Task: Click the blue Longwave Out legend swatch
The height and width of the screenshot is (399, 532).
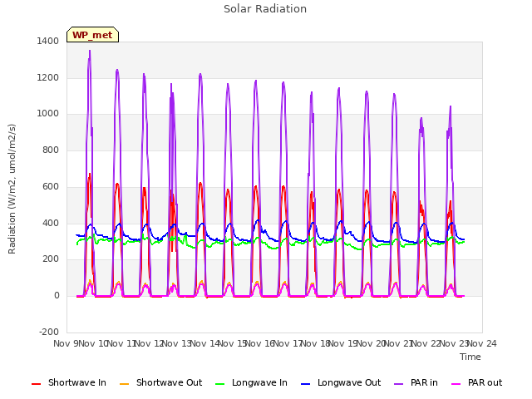Action: tap(306, 384)
